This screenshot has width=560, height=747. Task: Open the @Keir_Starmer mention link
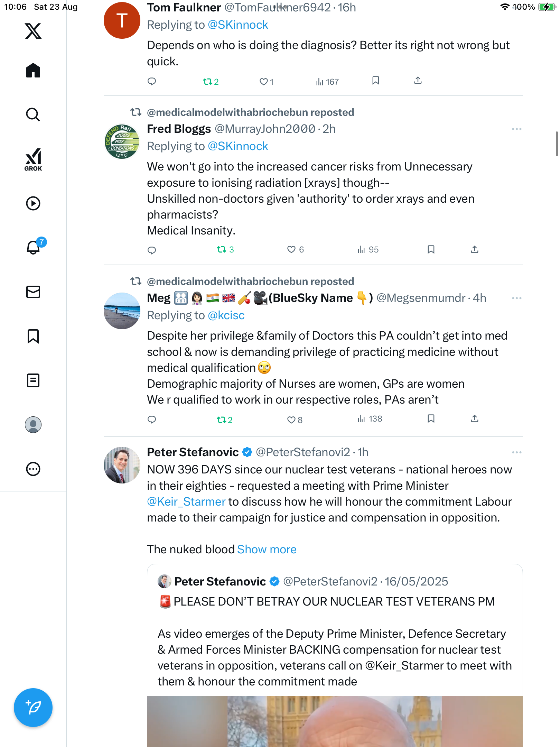[186, 502]
